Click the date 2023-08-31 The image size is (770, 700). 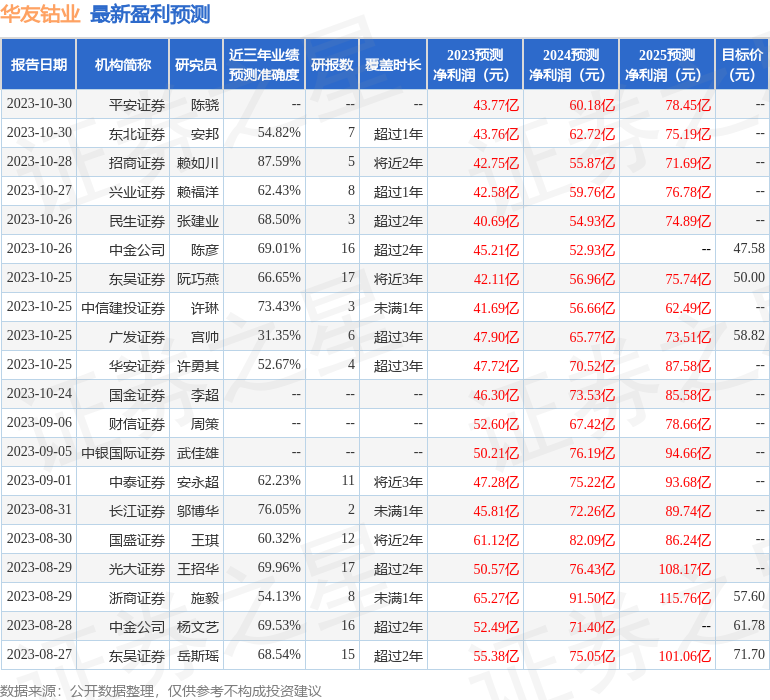coord(39,509)
